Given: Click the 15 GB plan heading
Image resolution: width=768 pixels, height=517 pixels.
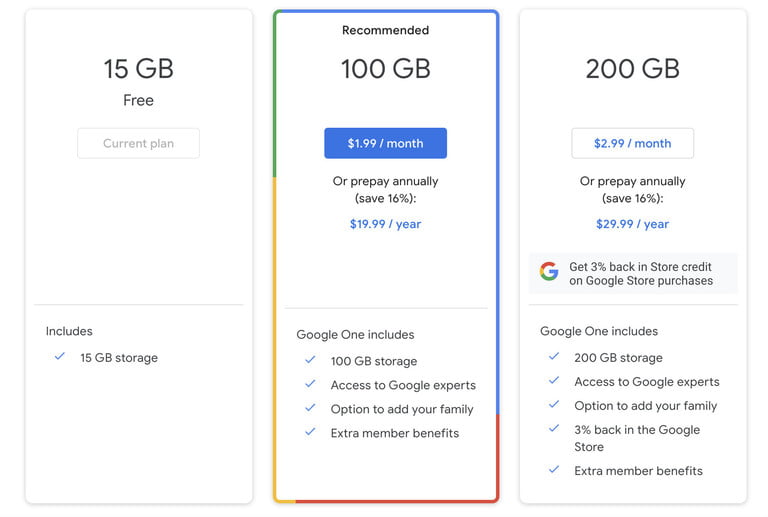Looking at the screenshot, I should click(139, 69).
